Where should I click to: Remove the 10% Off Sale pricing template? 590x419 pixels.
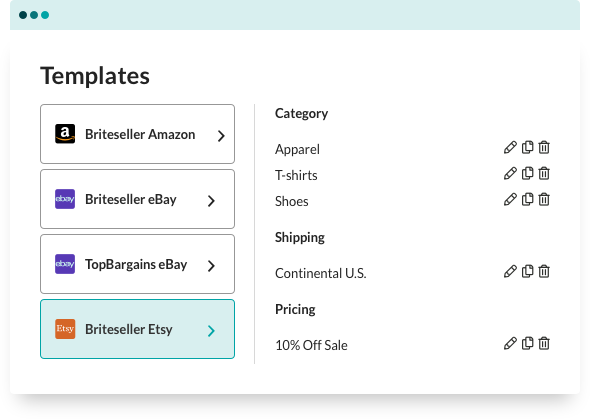[x=544, y=343]
